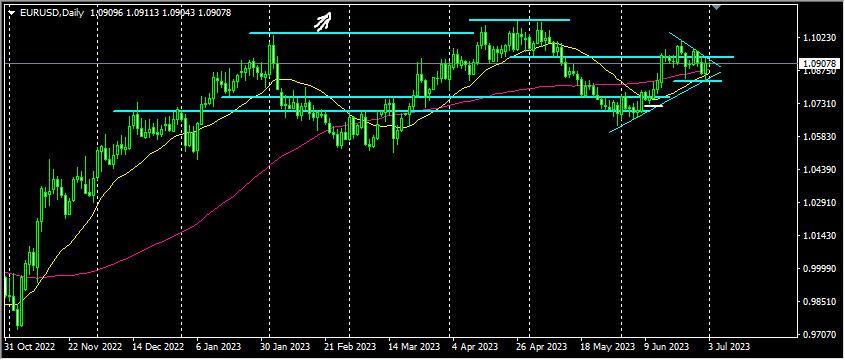Click the current price label 1.09078
The height and width of the screenshot is (360, 845).
pyautogui.click(x=819, y=63)
